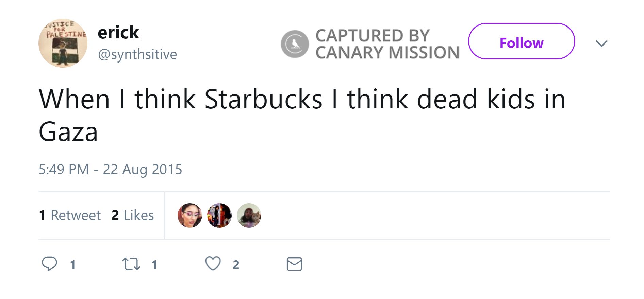Screen dimensions: 644x299
Task: Open third liker's avatar with cat
Action: 249,215
